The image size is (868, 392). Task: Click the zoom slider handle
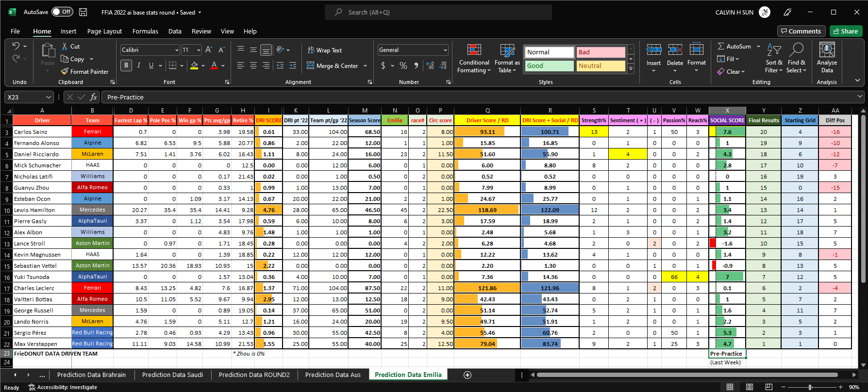click(810, 387)
